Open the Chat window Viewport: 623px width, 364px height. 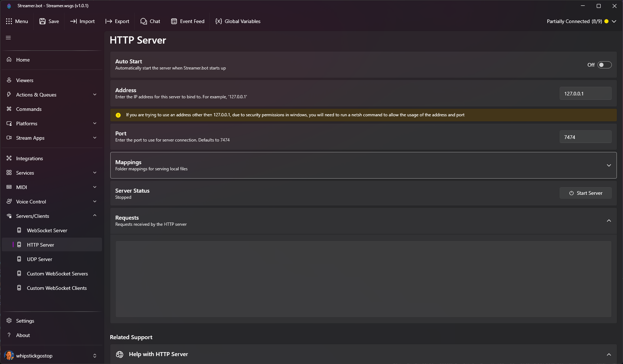150,21
